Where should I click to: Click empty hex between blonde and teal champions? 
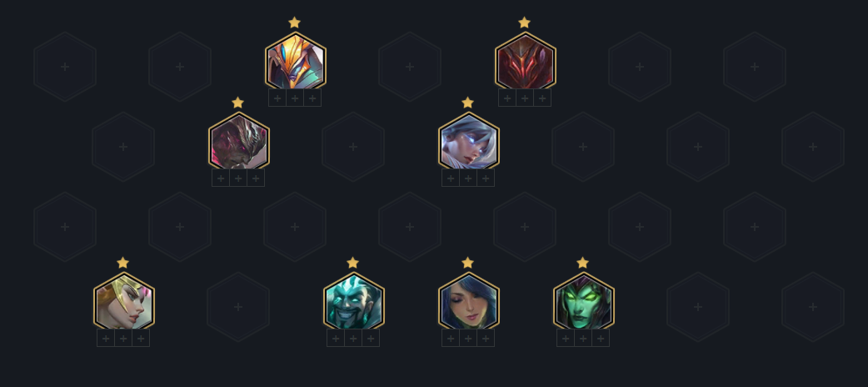[x=238, y=307]
